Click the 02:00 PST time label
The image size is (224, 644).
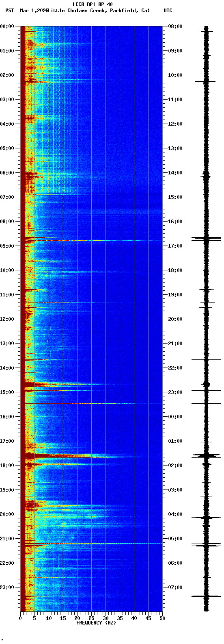[x=7, y=75]
